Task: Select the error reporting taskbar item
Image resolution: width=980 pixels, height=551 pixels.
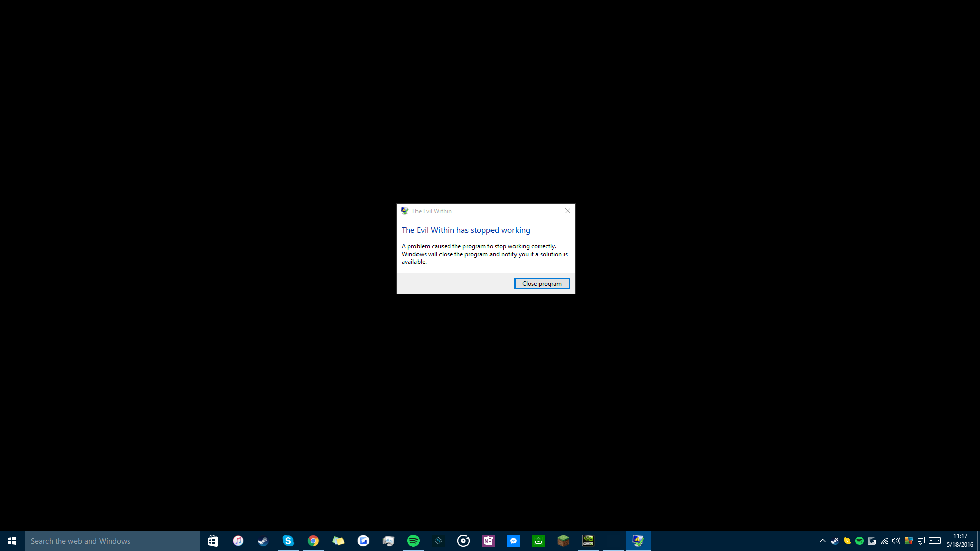Action: [x=638, y=541]
